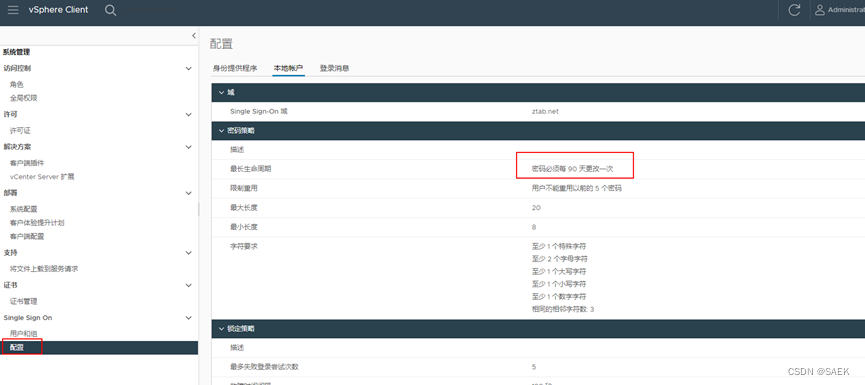Viewport: 865px width, 385px height.
Task: Click the 最大长度 value 20
Action: (536, 208)
